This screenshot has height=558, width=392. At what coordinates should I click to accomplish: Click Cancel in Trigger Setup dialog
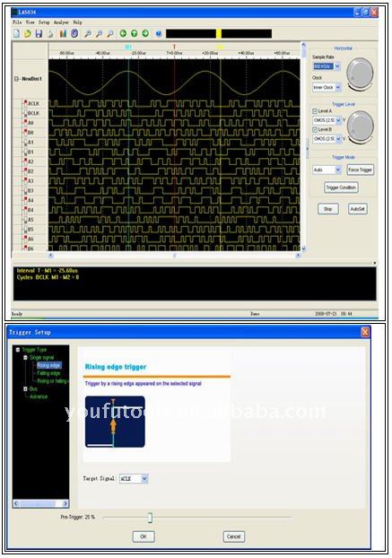(x=234, y=536)
